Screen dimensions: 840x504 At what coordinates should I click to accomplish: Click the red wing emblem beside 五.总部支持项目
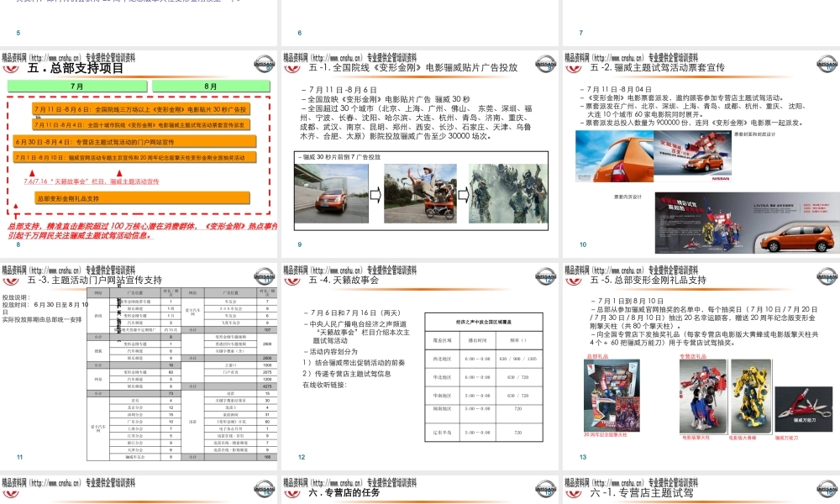pos(10,69)
